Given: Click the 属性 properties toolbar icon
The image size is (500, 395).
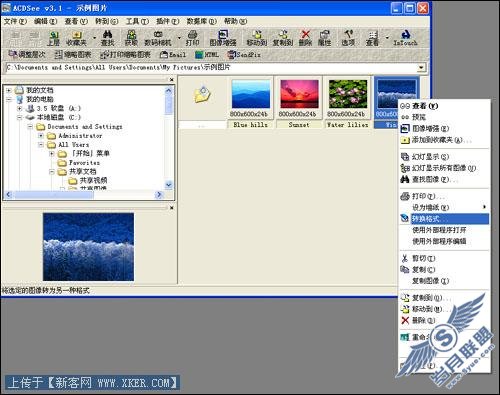Looking at the screenshot, I should 324,38.
